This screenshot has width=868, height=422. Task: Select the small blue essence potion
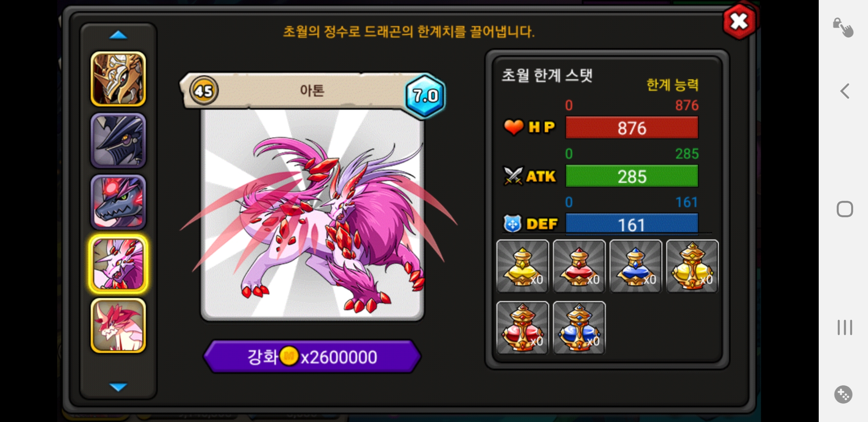click(636, 266)
